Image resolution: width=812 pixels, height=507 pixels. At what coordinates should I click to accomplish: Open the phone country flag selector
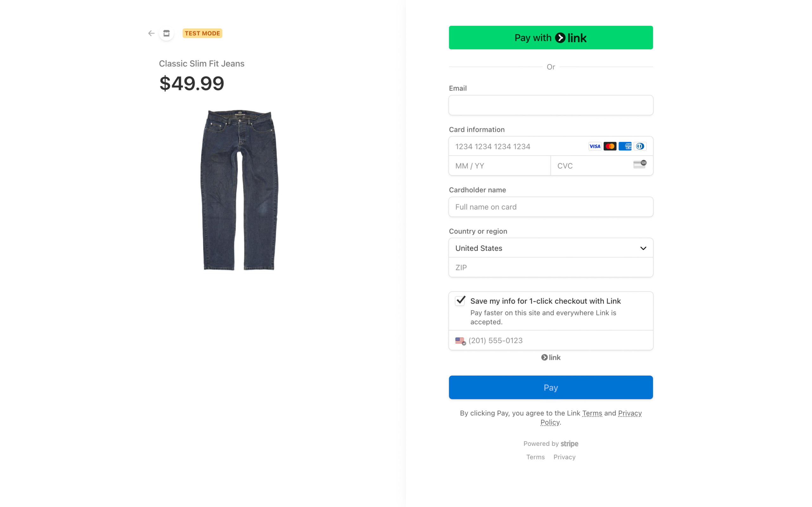pyautogui.click(x=460, y=341)
